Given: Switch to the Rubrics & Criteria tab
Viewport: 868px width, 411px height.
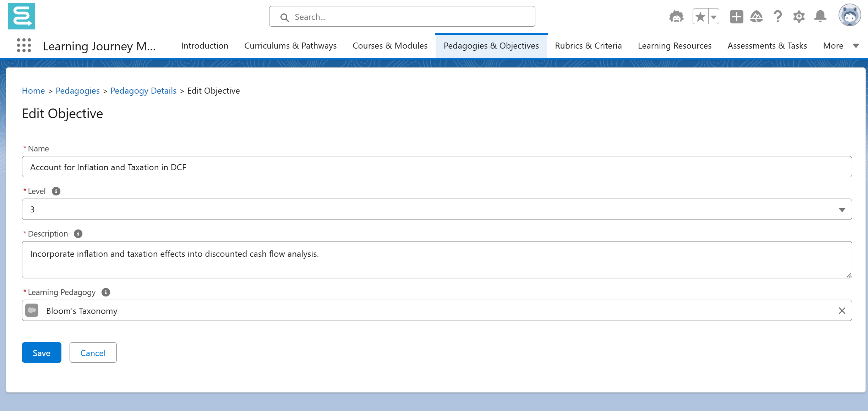Looking at the screenshot, I should 588,46.
